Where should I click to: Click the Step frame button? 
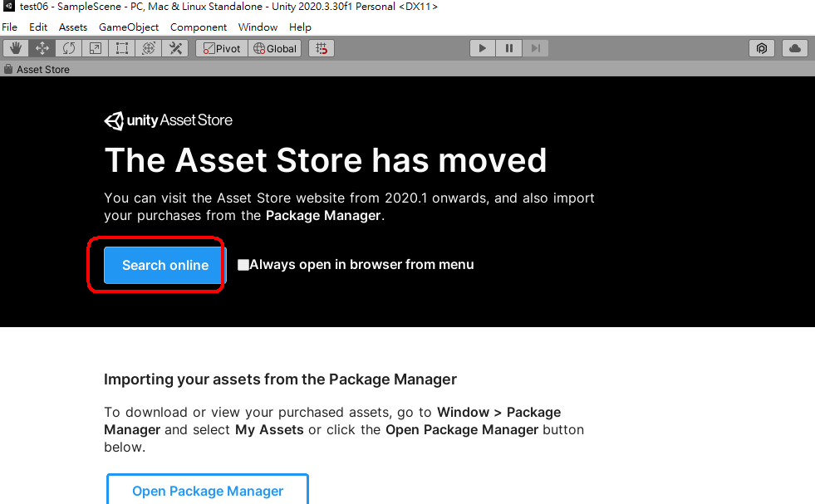click(x=535, y=48)
